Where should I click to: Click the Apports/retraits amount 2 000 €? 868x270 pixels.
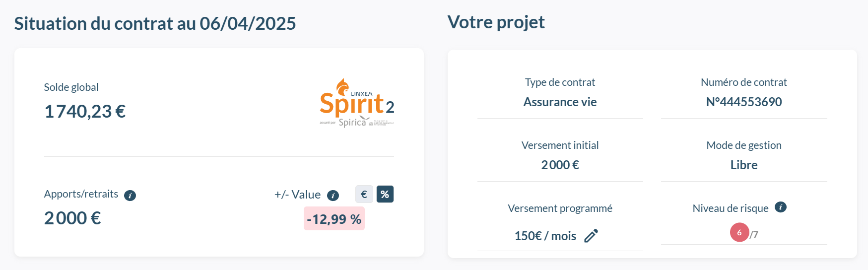coord(72,218)
